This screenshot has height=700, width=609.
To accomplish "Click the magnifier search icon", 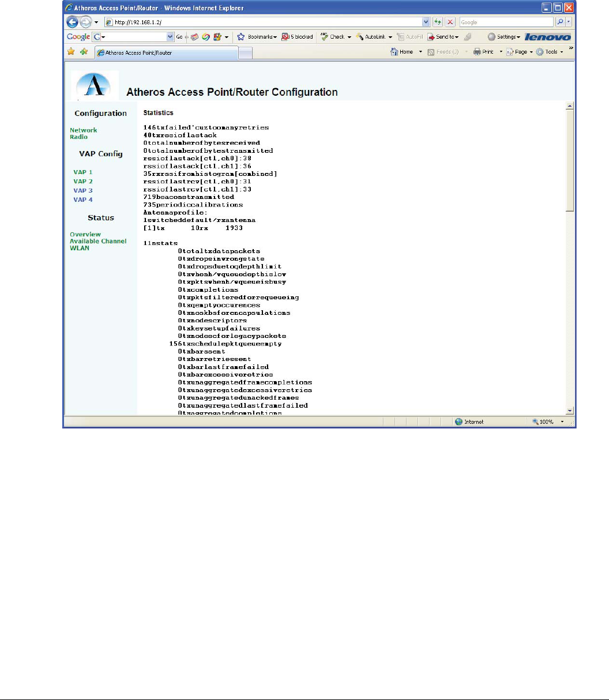I will (x=559, y=22).
